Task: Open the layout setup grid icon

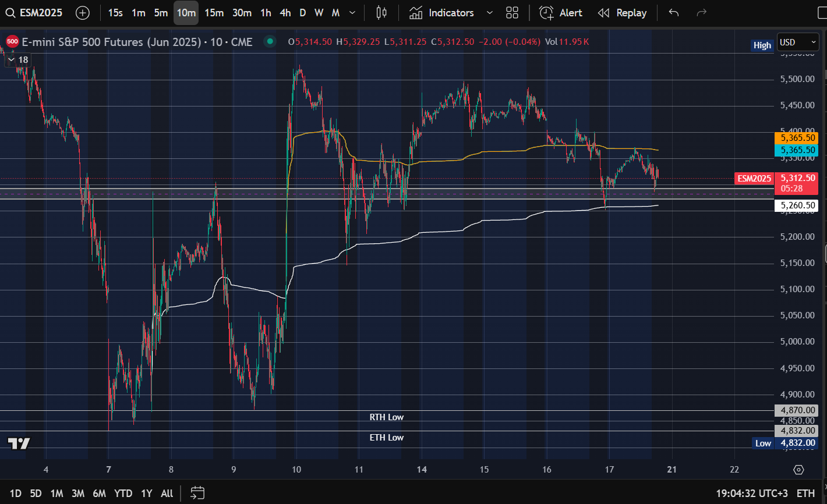Action: pyautogui.click(x=512, y=13)
